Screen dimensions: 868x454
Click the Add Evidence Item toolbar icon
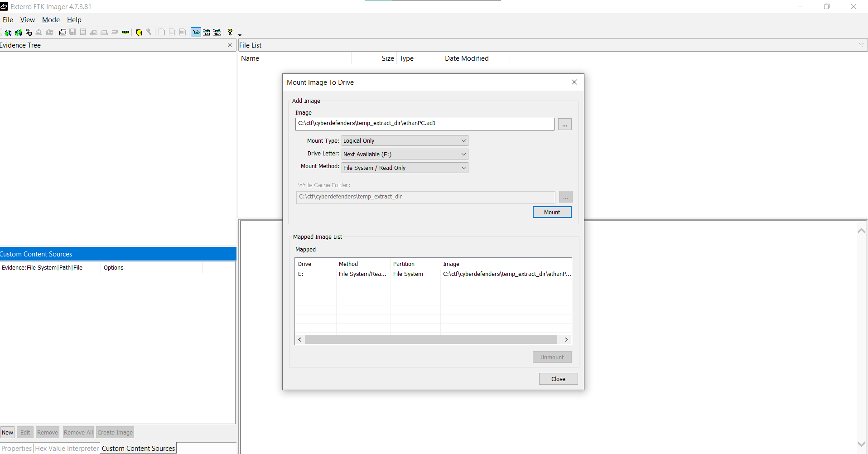pyautogui.click(x=8, y=32)
